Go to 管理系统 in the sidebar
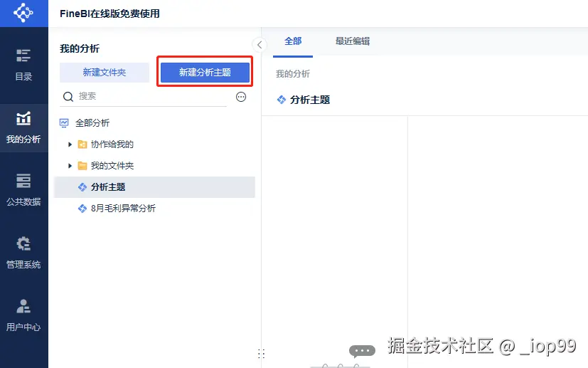Screen dimensions: 588x368 tap(23, 253)
